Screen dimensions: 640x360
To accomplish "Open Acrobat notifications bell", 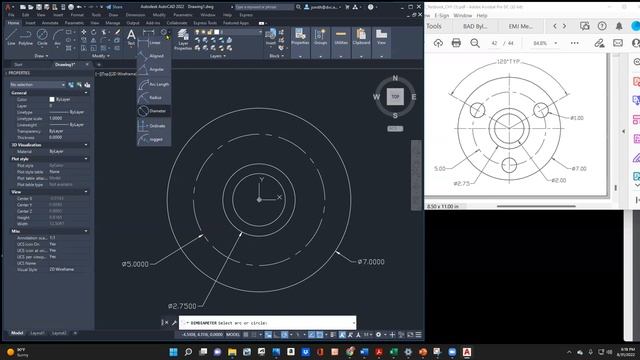I will pos(619,26).
